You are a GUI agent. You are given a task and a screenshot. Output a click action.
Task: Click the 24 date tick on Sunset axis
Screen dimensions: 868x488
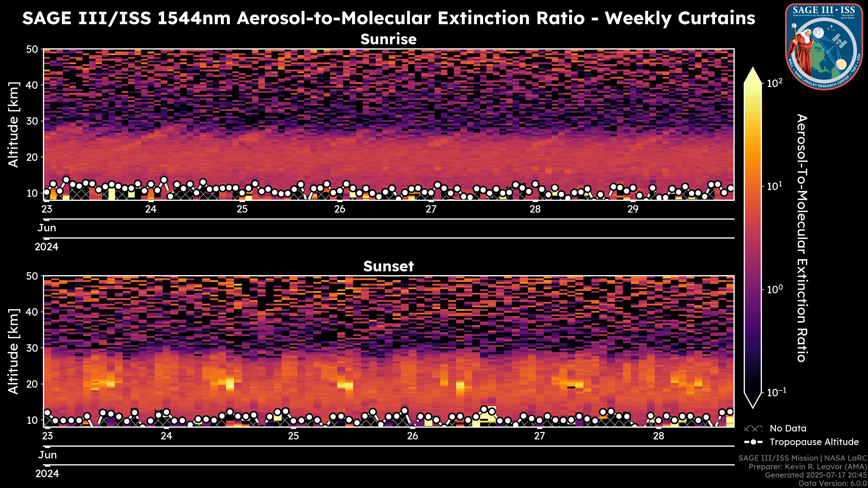[x=166, y=436]
